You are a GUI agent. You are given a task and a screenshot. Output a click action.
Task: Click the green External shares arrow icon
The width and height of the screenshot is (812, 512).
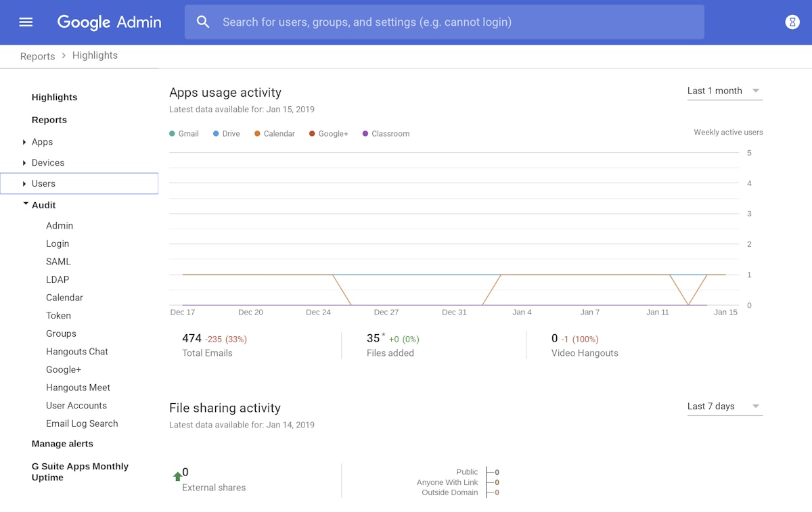(x=177, y=476)
